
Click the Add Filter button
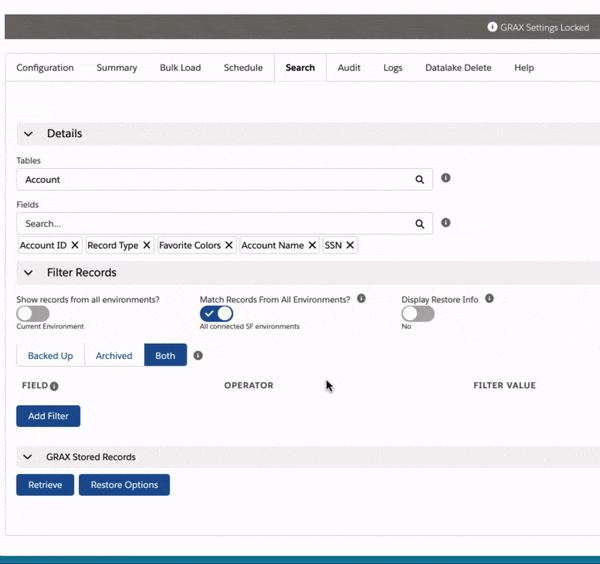pos(48,416)
